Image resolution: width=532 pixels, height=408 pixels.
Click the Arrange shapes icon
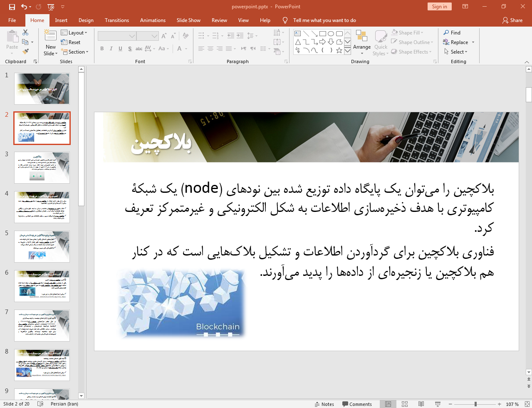(x=361, y=36)
